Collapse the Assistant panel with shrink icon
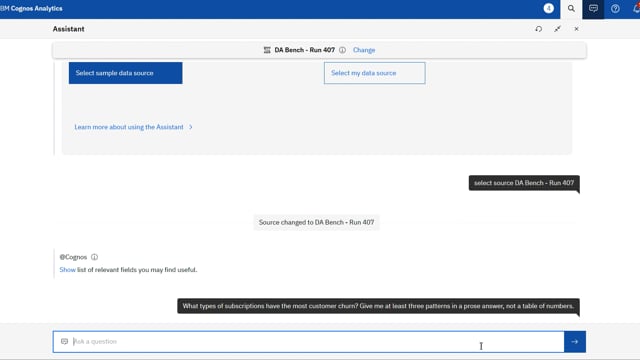Screen dimensions: 640x360 (558, 29)
